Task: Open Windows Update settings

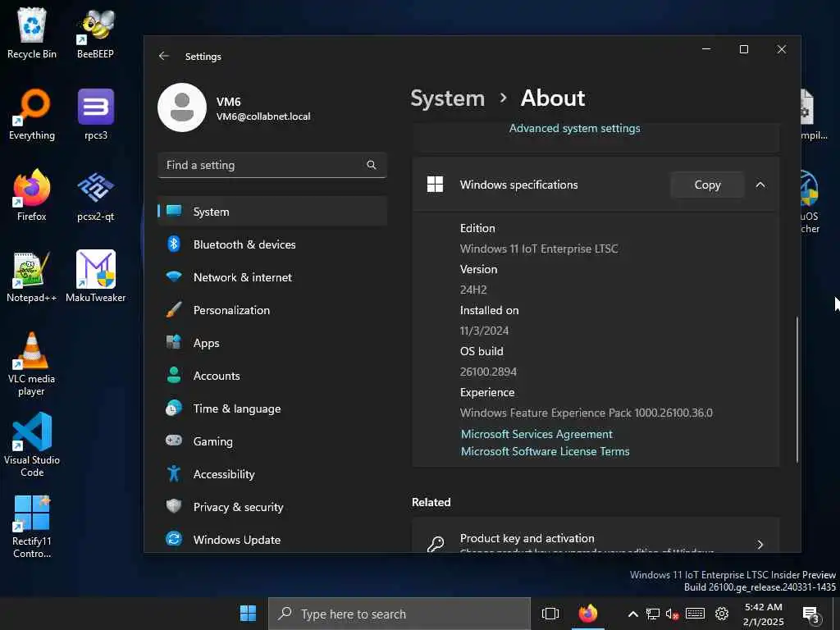Action: pos(272,540)
